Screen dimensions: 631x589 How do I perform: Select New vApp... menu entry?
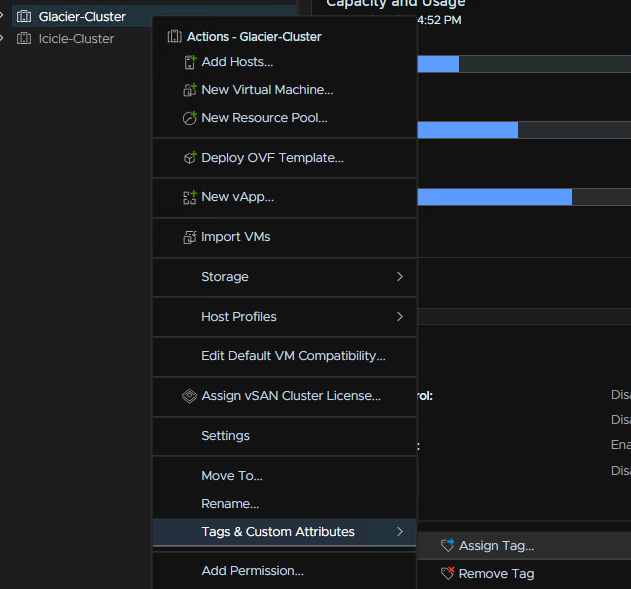point(285,197)
